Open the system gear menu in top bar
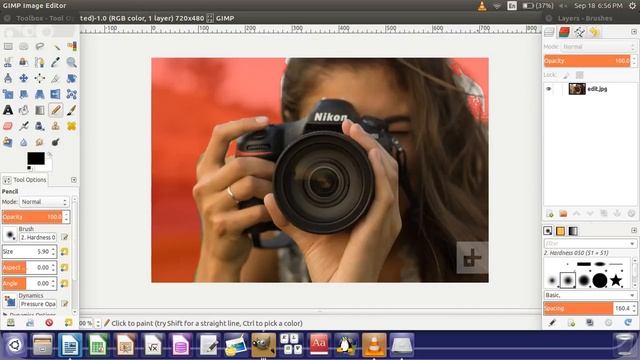The width and height of the screenshot is (640, 360). pyautogui.click(x=632, y=6)
